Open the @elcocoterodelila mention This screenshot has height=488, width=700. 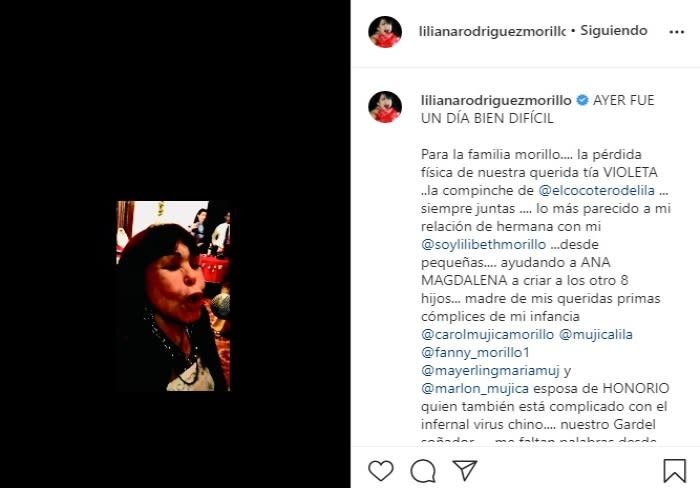click(596, 191)
